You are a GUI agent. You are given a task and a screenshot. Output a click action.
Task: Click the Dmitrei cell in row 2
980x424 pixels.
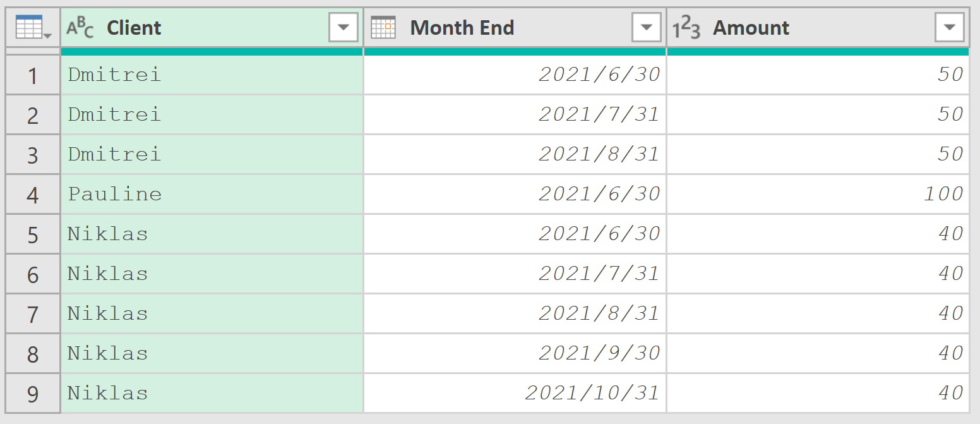[x=212, y=114]
